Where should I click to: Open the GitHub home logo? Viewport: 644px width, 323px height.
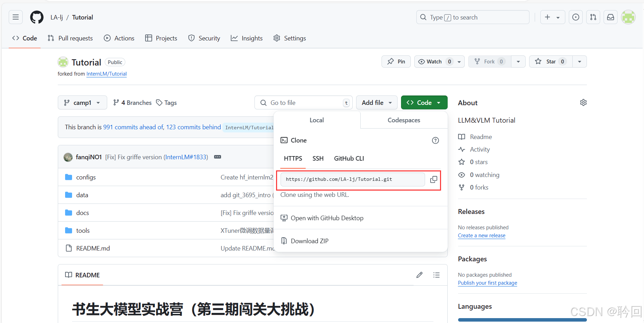coord(37,17)
